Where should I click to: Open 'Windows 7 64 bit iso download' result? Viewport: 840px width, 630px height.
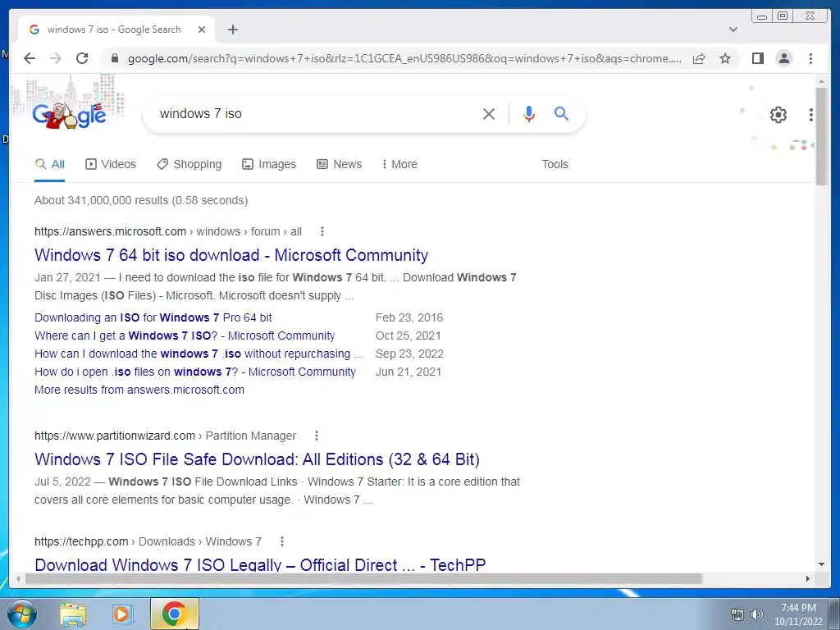point(231,255)
